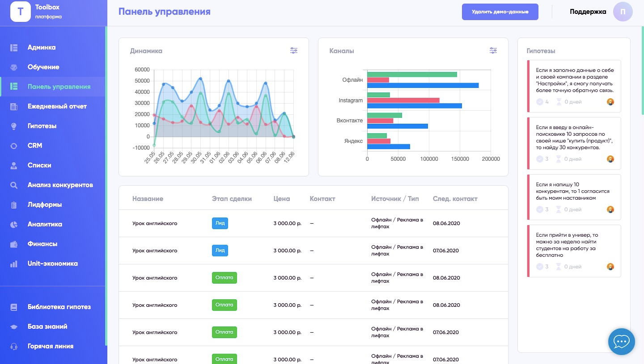The image size is (644, 364).
Task: Click the Анализ конкурентов magnifier icon
Action: point(14,185)
